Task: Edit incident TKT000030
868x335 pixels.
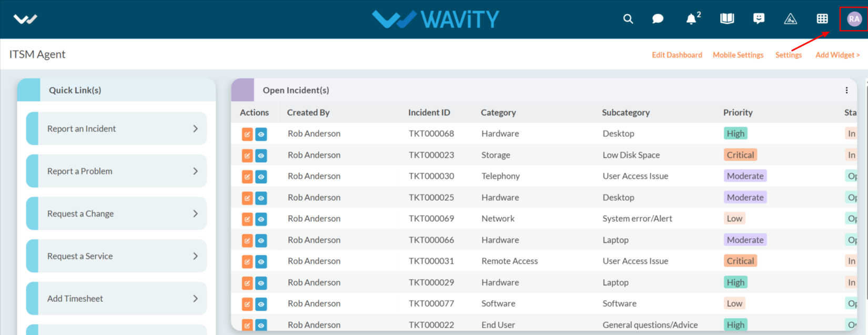Action: point(247,176)
